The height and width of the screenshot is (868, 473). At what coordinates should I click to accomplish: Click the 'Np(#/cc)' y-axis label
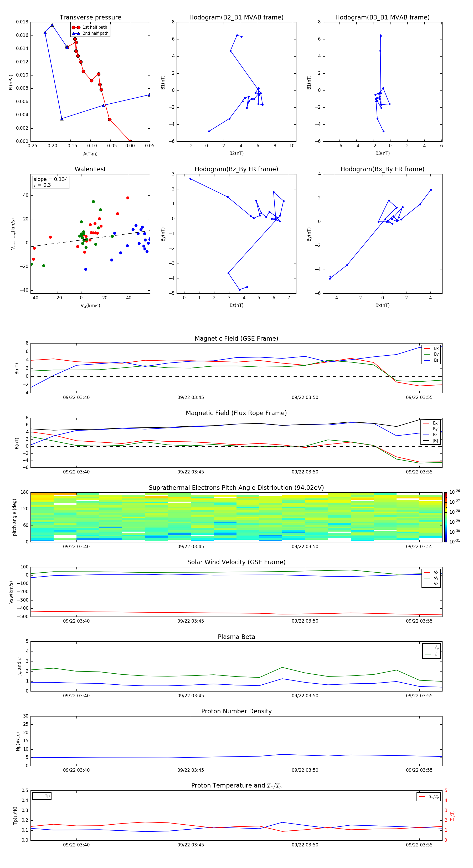pos(18,741)
